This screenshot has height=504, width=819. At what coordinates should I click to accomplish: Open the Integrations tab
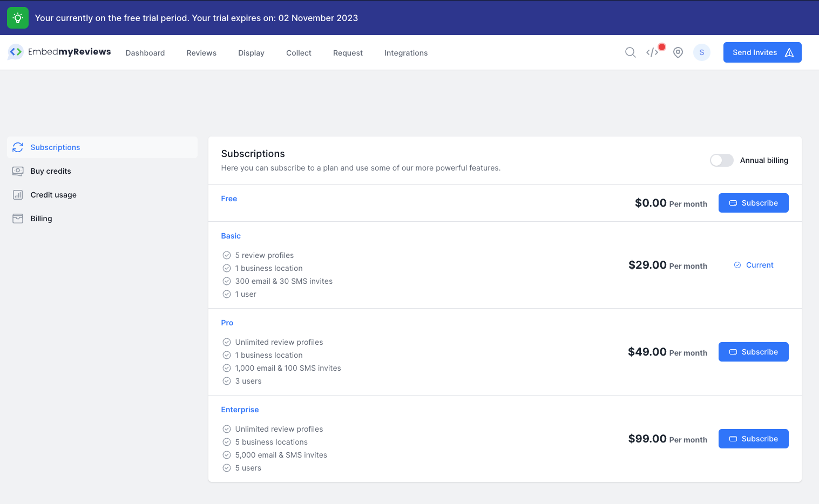405,52
